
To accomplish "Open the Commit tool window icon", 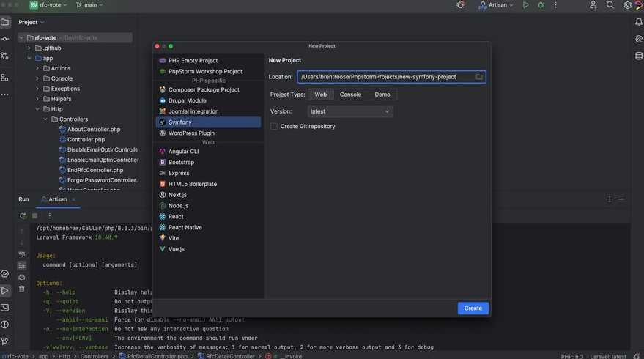I will [x=5, y=39].
